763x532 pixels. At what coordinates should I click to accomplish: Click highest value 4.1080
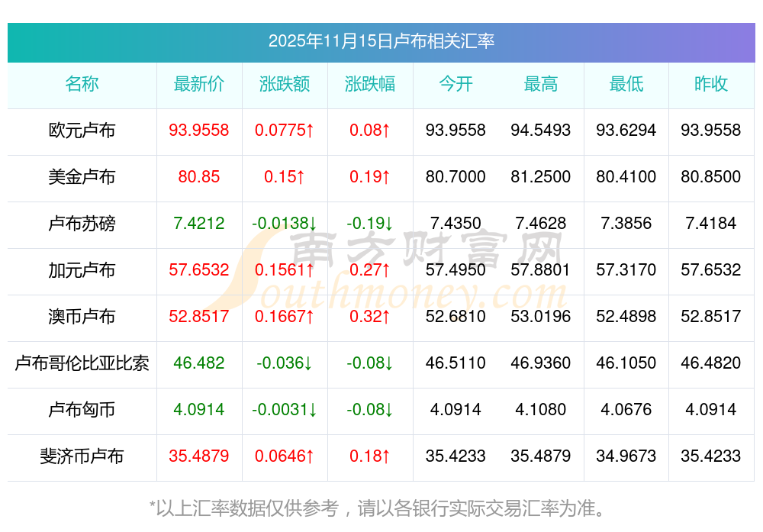point(541,410)
